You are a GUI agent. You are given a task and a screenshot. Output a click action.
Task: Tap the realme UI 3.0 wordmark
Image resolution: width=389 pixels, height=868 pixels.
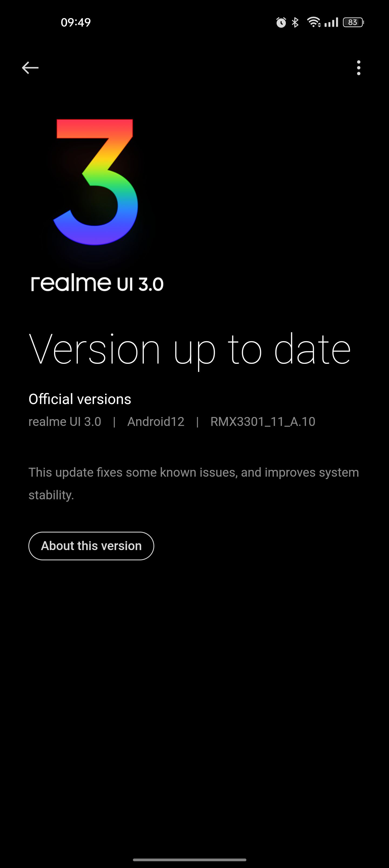[x=97, y=283]
